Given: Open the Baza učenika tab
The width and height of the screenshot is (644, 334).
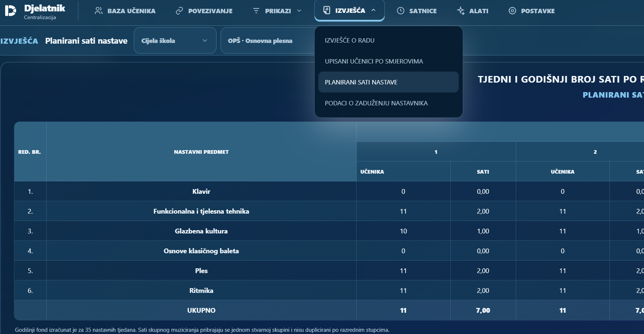Looking at the screenshot, I should tap(125, 11).
